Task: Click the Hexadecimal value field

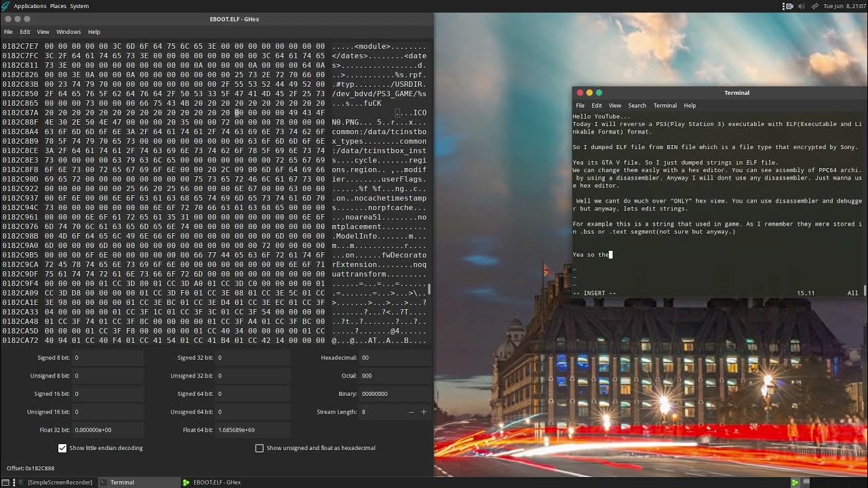Action: pyautogui.click(x=395, y=357)
